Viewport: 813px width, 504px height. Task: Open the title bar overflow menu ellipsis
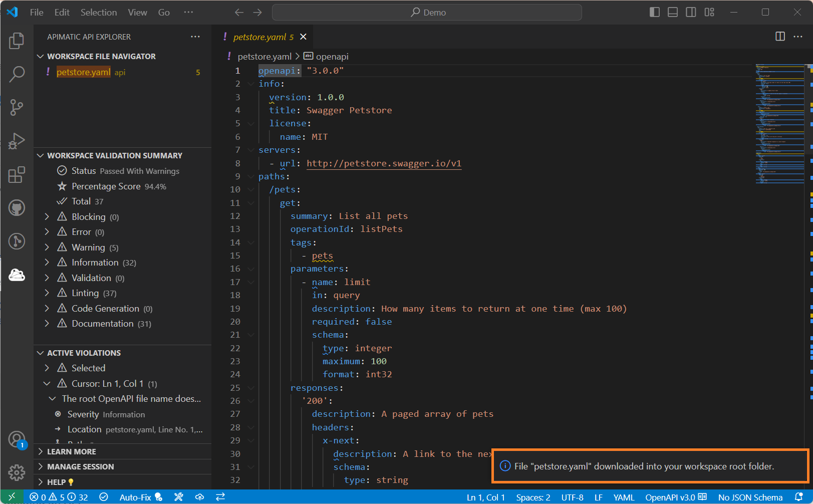(188, 12)
